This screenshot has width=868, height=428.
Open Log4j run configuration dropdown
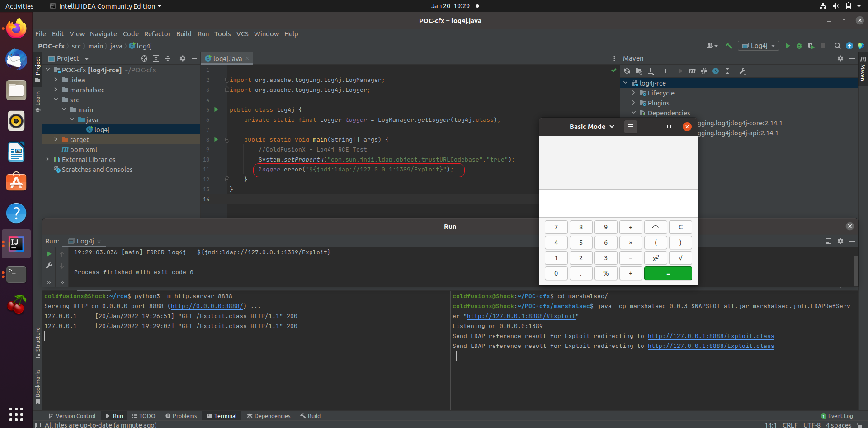click(759, 46)
